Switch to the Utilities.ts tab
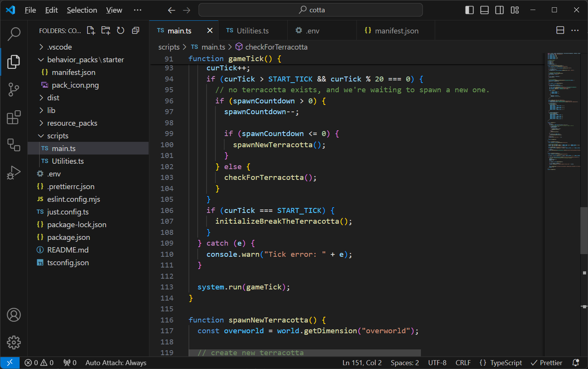The height and width of the screenshot is (369, 588). tap(252, 31)
